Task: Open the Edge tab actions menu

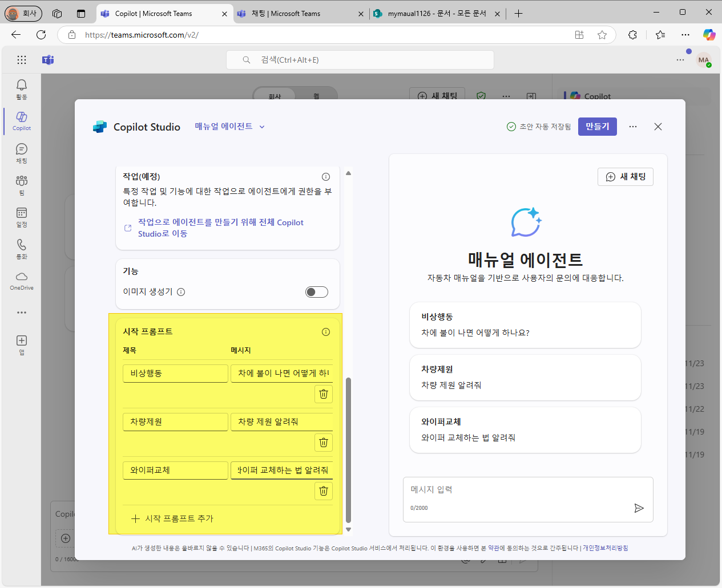Action: pyautogui.click(x=80, y=13)
